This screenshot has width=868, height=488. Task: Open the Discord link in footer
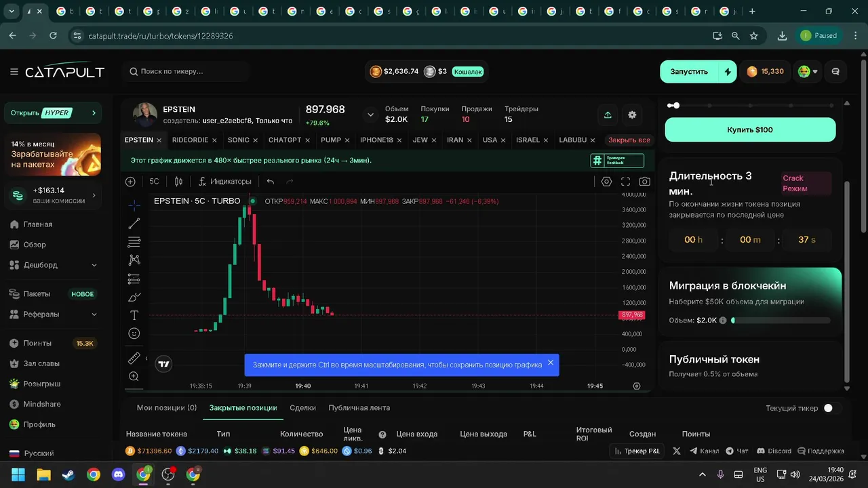774,451
